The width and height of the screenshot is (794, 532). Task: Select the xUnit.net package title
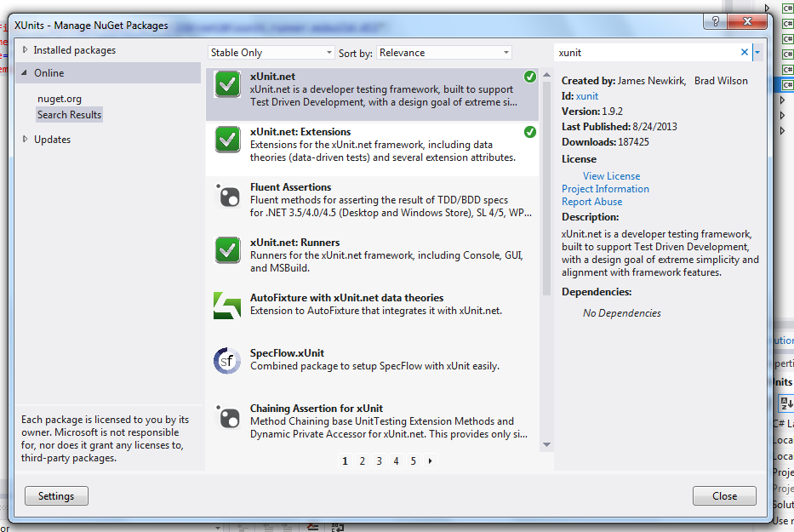tap(272, 77)
